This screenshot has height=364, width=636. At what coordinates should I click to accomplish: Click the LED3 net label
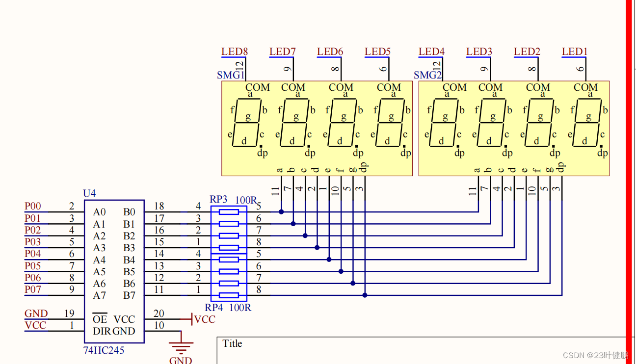479,52
